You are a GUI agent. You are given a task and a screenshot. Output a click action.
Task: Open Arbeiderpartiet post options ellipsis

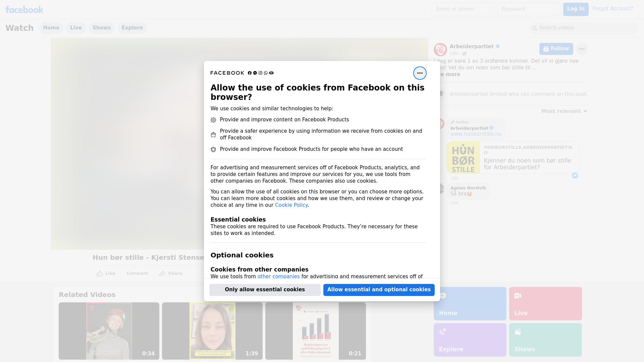pyautogui.click(x=582, y=49)
